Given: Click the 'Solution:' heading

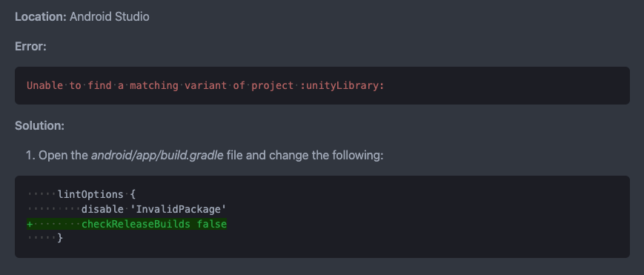Looking at the screenshot, I should 39,125.
